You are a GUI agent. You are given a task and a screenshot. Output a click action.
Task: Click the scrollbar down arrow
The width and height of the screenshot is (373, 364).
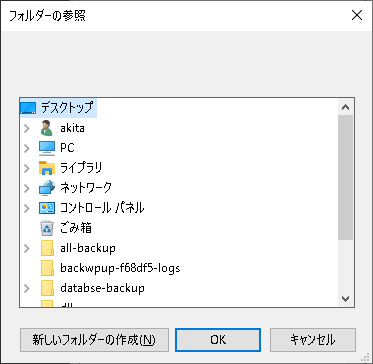345,298
